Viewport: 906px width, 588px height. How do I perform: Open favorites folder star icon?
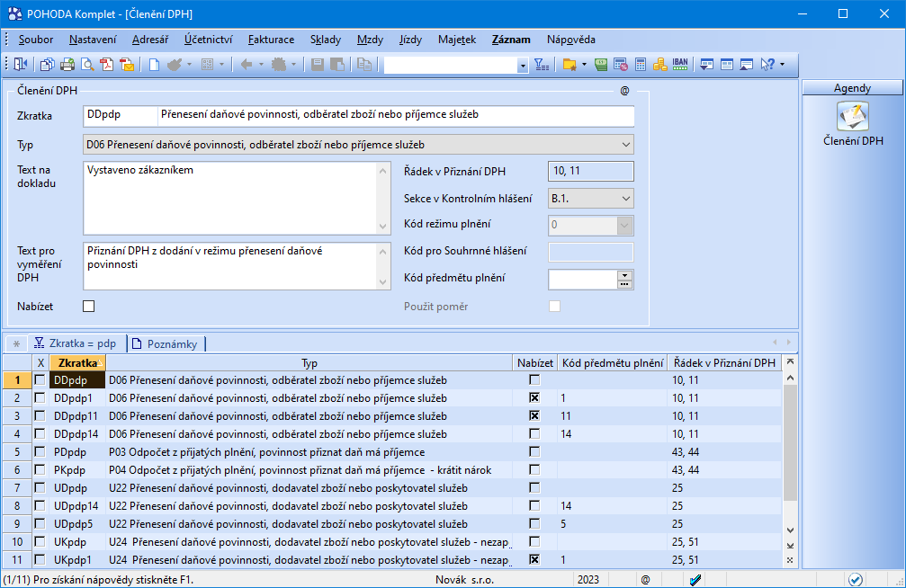coord(570,64)
